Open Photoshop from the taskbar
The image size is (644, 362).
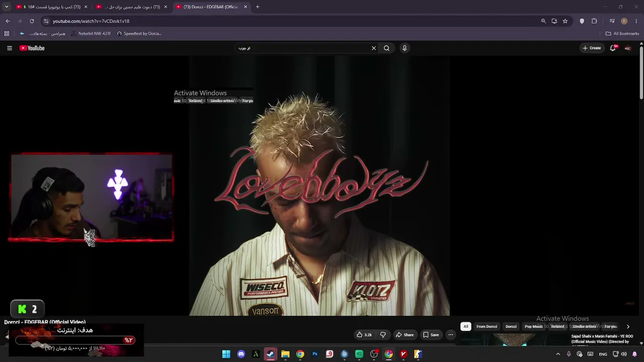tap(315, 354)
